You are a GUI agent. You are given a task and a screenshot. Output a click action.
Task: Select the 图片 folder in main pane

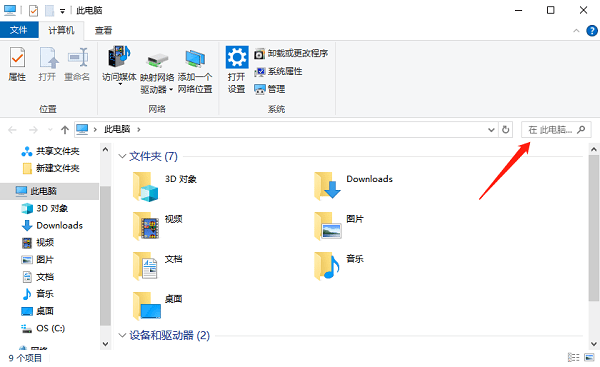(x=339, y=226)
